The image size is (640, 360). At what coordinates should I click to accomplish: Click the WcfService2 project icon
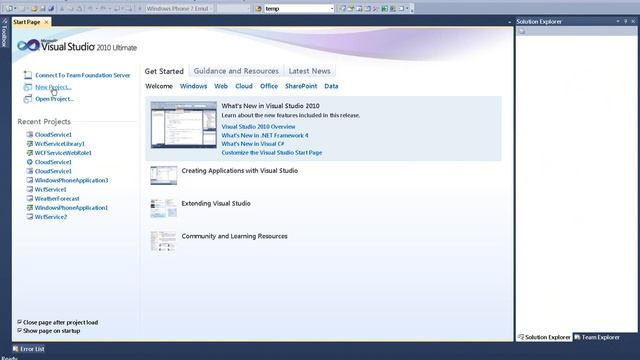[x=29, y=217]
